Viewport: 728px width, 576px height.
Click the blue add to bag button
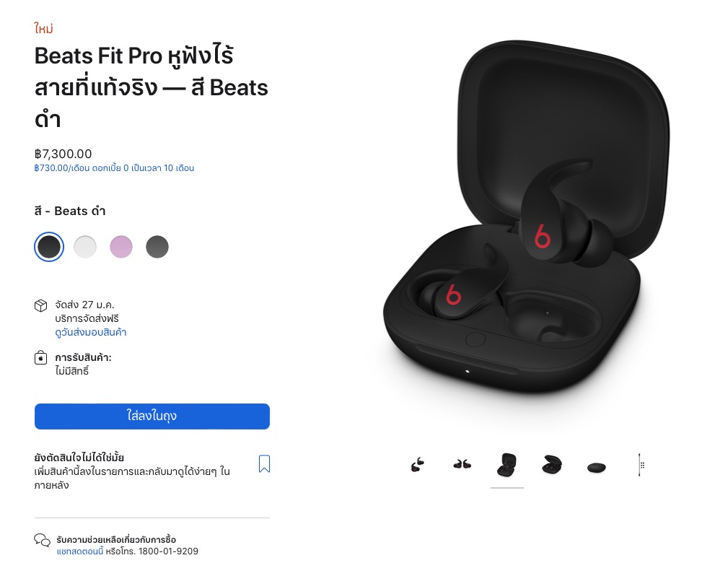pyautogui.click(x=152, y=416)
